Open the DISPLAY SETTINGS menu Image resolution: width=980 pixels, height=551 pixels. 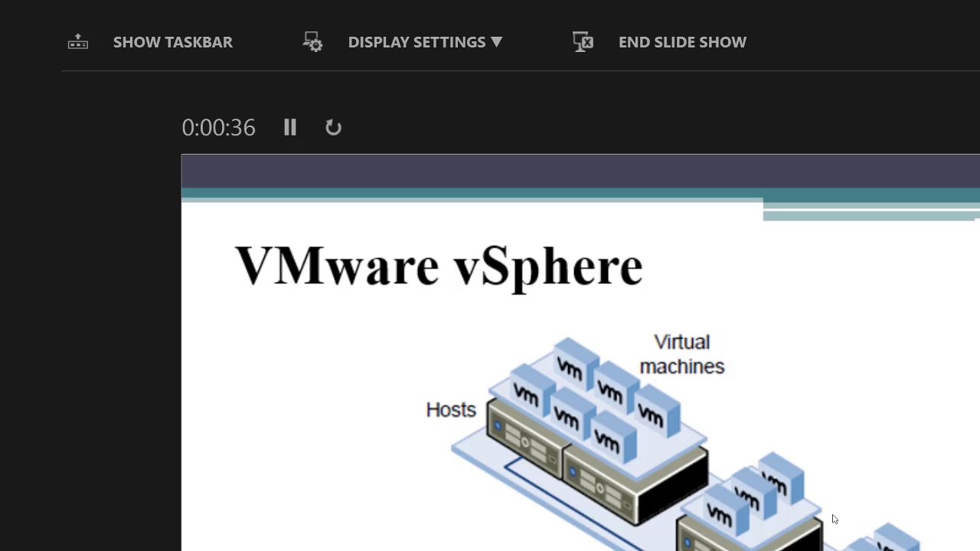coord(416,42)
